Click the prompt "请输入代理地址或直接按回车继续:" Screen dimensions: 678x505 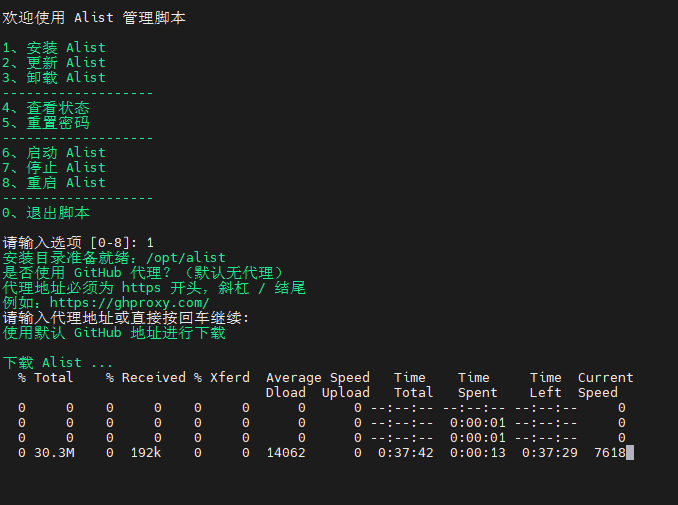[126, 318]
